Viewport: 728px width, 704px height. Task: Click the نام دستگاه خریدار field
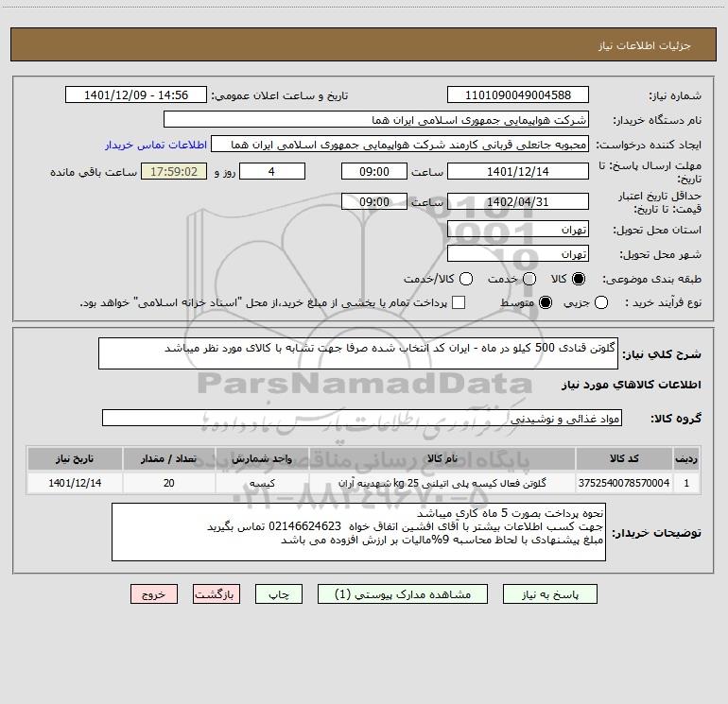tap(376, 119)
